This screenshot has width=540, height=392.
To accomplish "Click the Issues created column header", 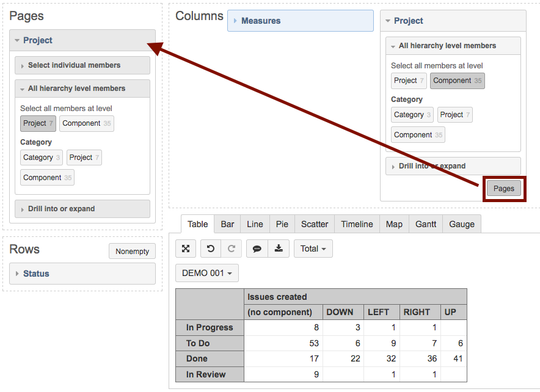I will pos(355,297).
